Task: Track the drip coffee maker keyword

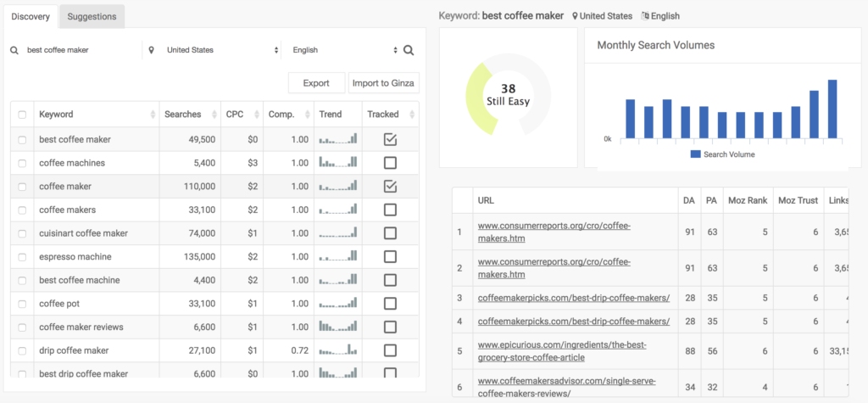Action: 390,350
